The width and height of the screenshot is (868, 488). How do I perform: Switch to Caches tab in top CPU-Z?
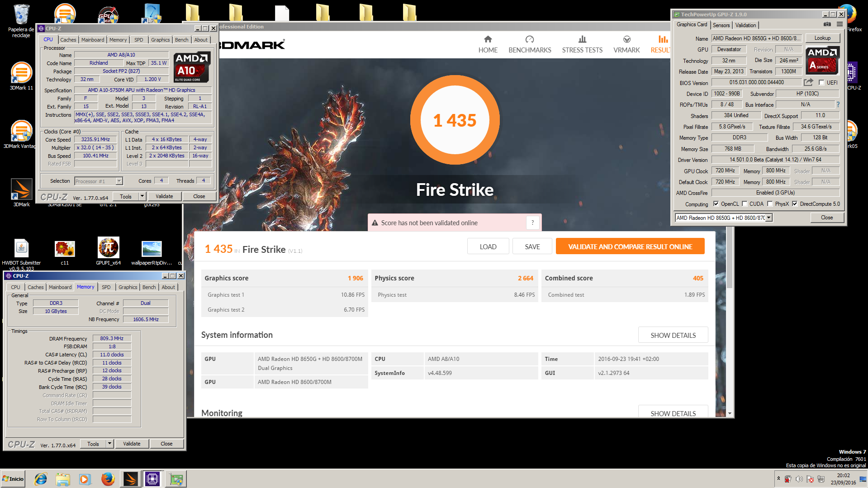click(x=68, y=40)
